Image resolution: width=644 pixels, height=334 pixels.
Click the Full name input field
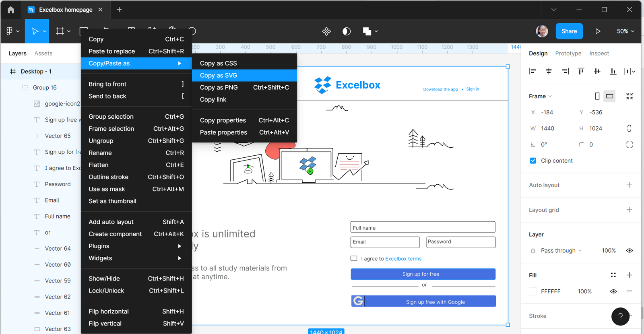(423, 227)
